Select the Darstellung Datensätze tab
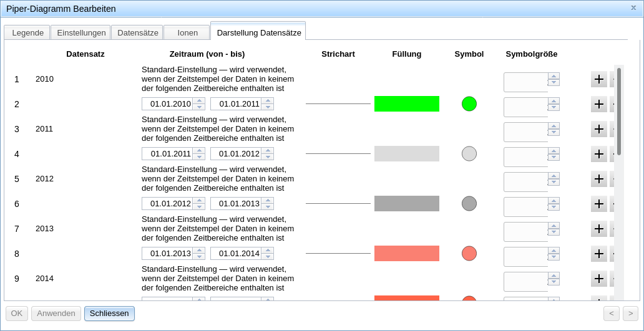644x331 pixels. pyautogui.click(x=259, y=32)
